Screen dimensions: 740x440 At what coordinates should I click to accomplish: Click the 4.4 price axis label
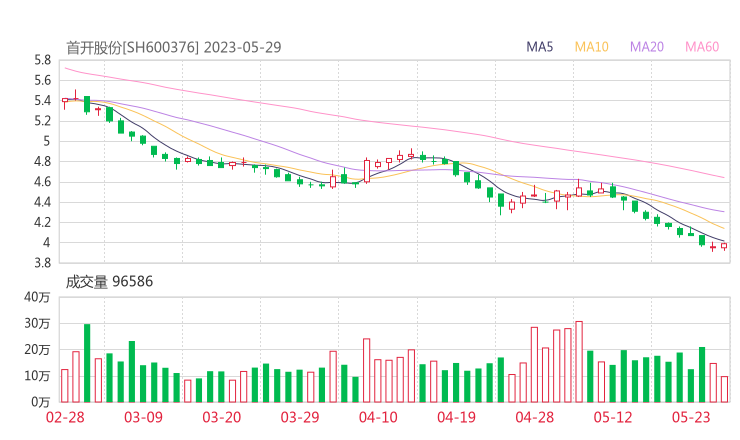(42, 203)
